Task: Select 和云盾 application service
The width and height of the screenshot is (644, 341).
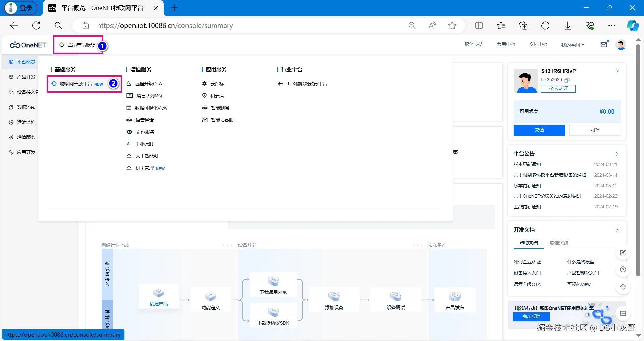Action: [213, 96]
